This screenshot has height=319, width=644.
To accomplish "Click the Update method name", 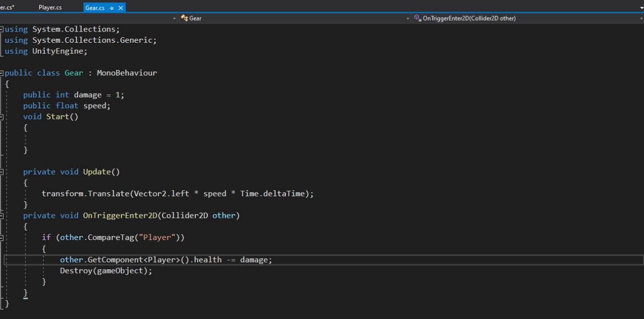I will [97, 172].
